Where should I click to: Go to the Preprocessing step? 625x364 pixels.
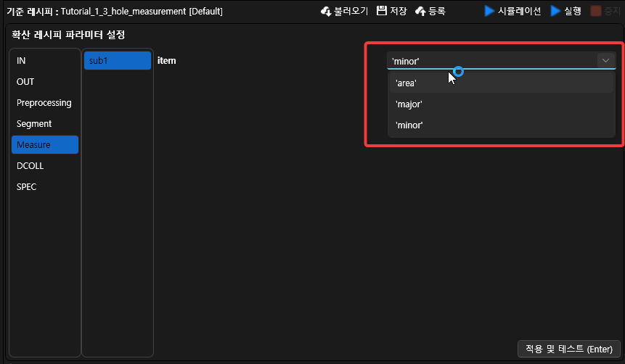[44, 103]
